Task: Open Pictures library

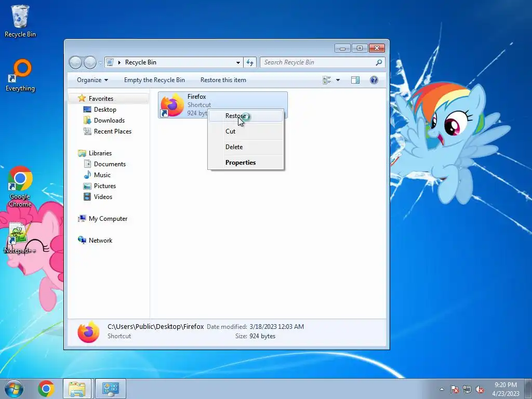Action: [105, 186]
